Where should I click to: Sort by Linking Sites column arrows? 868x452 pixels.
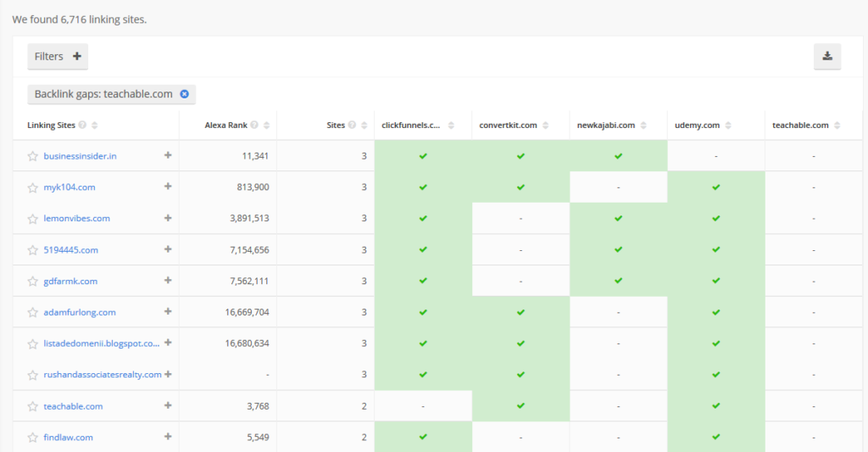[x=95, y=126]
